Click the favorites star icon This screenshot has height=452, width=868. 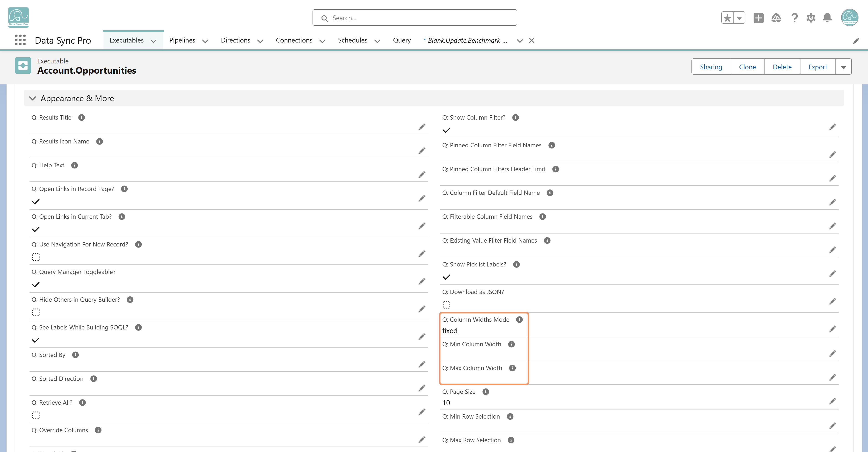point(727,18)
